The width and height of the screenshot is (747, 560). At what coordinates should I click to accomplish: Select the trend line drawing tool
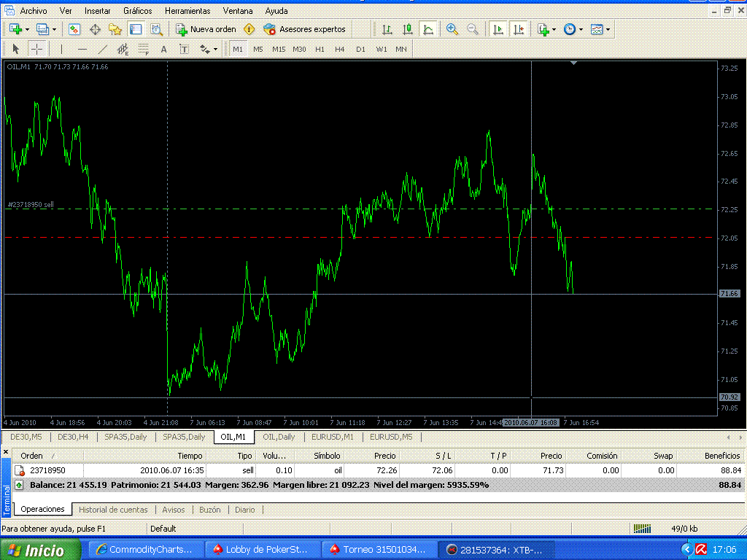coord(103,49)
